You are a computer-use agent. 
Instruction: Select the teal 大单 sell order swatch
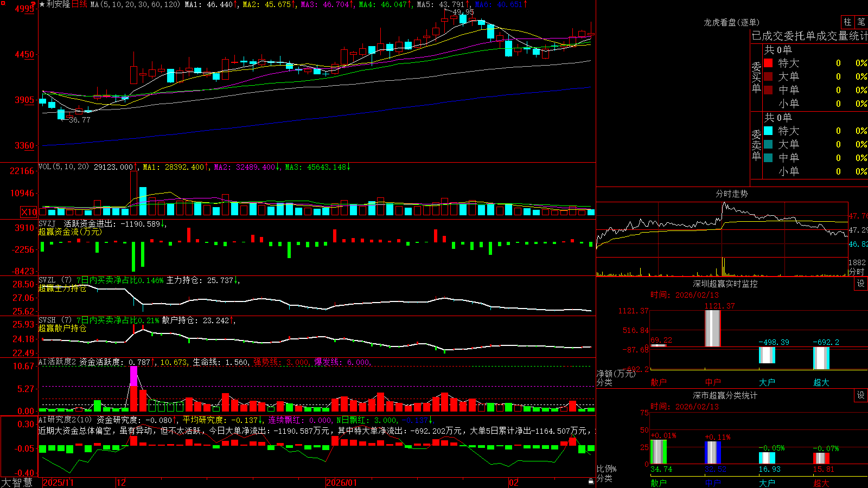768,144
